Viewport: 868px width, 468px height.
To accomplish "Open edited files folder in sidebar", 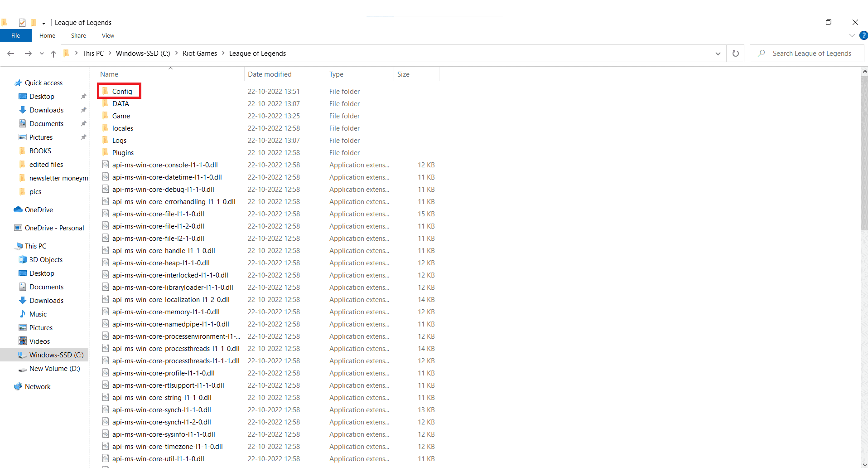I will click(46, 165).
